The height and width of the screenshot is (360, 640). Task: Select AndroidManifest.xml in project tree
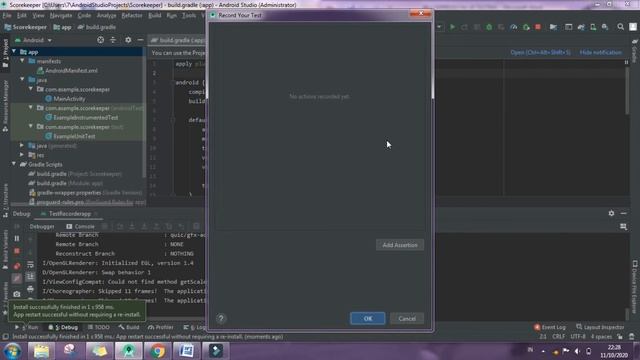click(67, 71)
